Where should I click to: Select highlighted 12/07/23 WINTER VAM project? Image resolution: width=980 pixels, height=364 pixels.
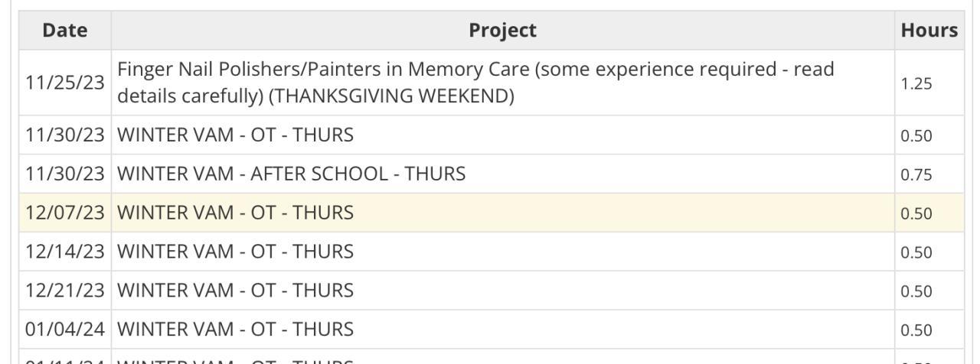coord(235,213)
